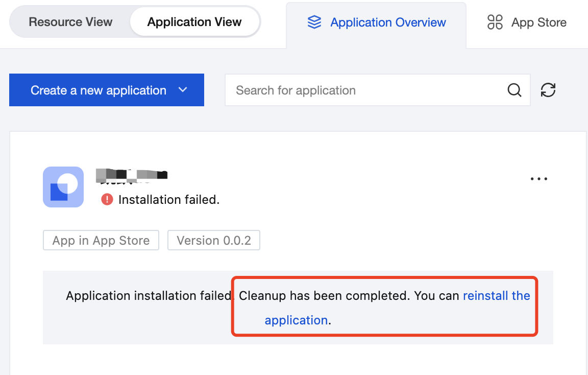Screen dimensions: 588x375
Task: Switch to Resource View
Action: 70,22
